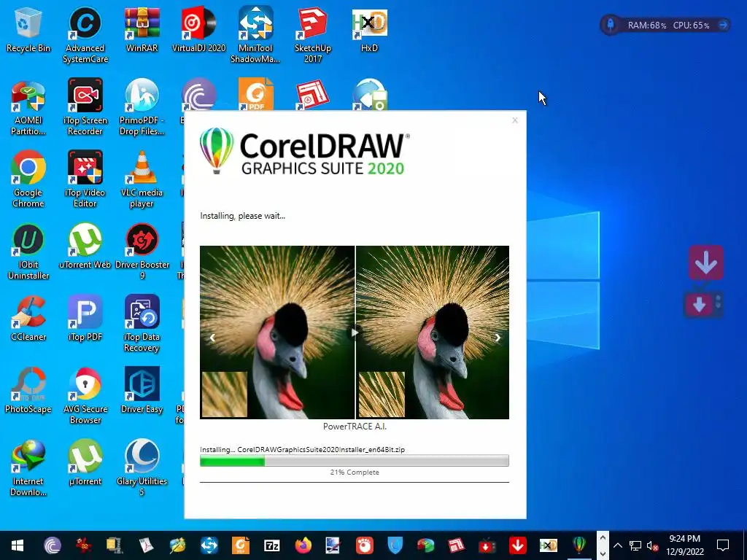The image size is (747, 560).
Task: Open MiniTool ShadowMaker in taskbar
Action: 209,545
